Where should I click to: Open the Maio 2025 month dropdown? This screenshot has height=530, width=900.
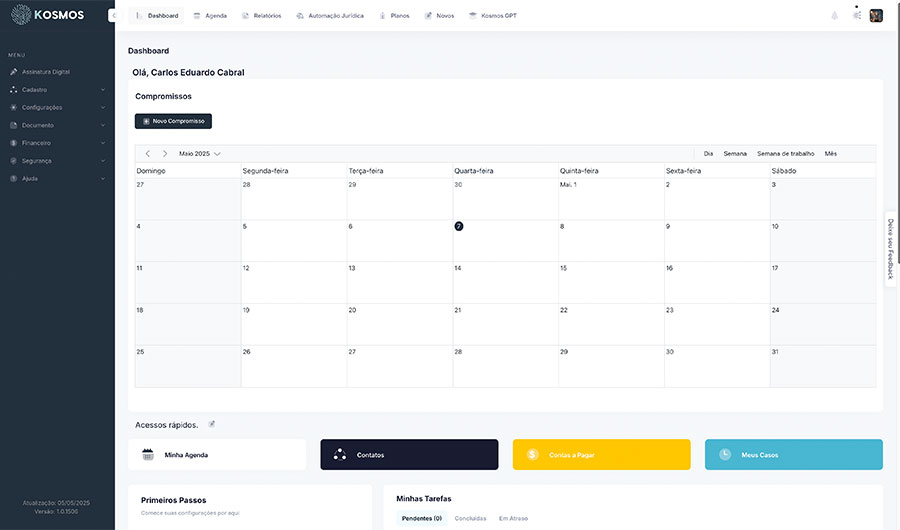(x=200, y=154)
